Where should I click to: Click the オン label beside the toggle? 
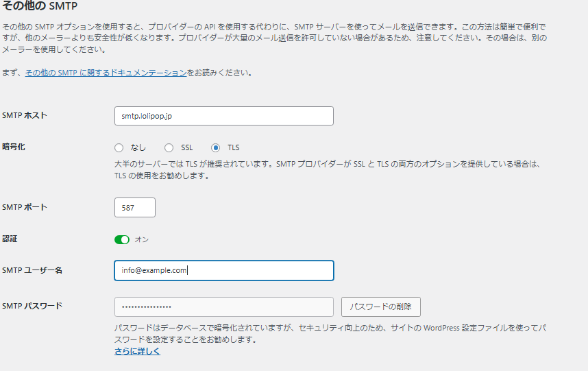point(141,239)
